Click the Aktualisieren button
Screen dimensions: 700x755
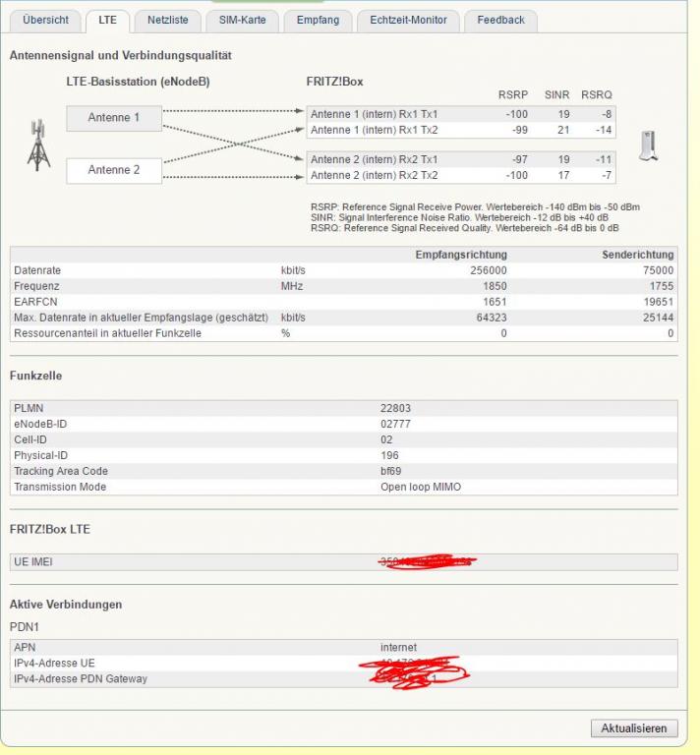click(x=634, y=728)
